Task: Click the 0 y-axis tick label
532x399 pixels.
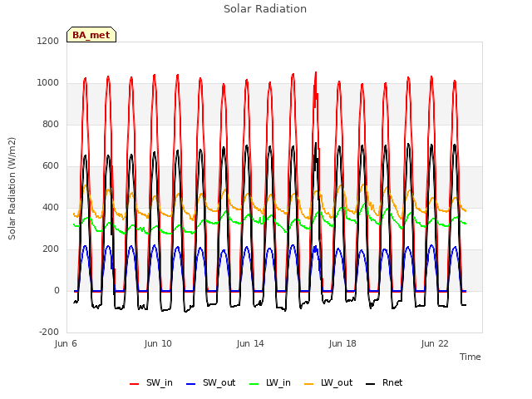Action: point(57,290)
